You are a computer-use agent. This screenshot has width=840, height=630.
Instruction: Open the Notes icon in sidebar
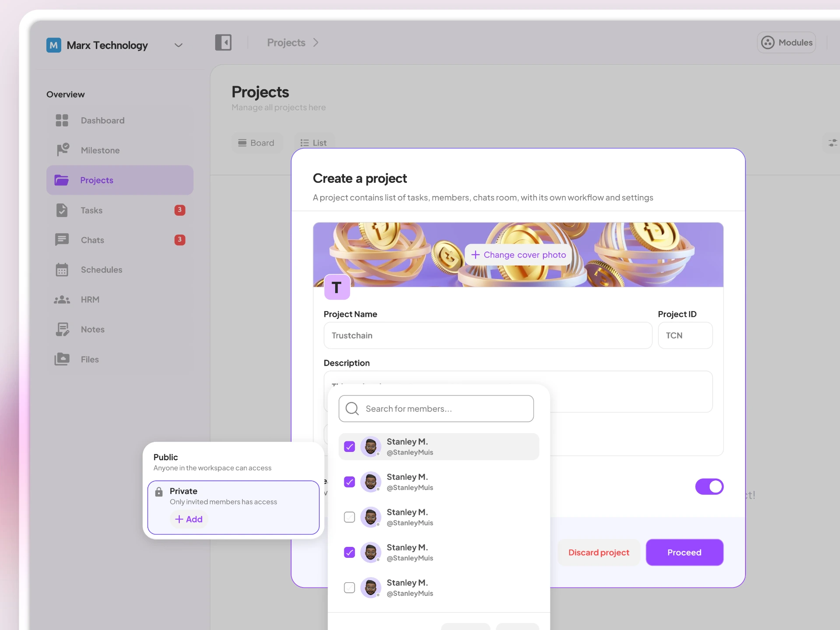(62, 329)
